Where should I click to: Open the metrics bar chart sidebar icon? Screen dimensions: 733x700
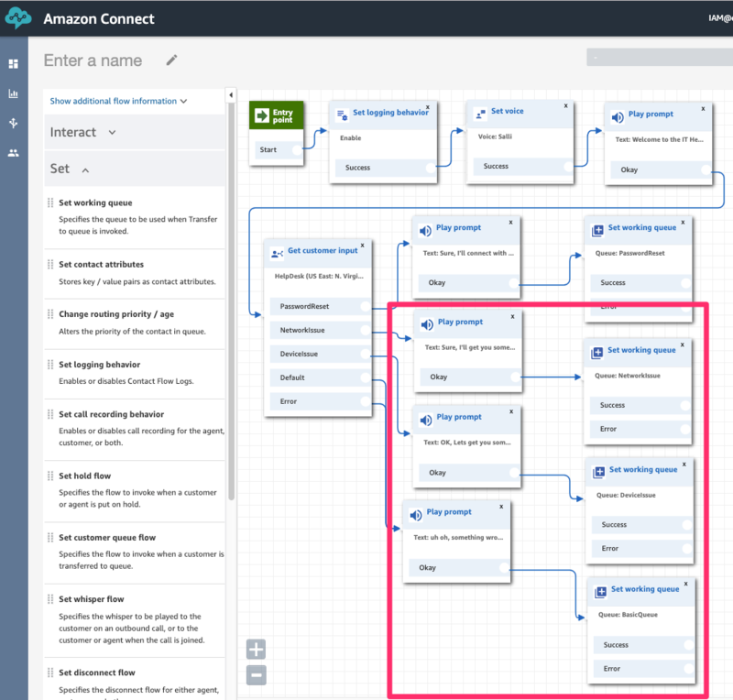click(x=14, y=93)
